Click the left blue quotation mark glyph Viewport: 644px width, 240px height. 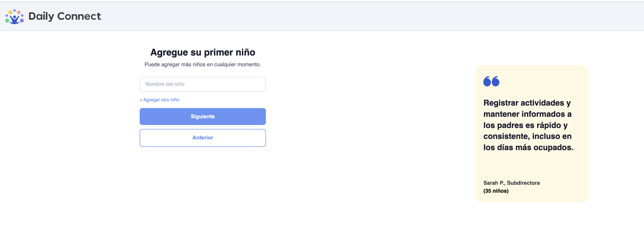pyautogui.click(x=487, y=81)
